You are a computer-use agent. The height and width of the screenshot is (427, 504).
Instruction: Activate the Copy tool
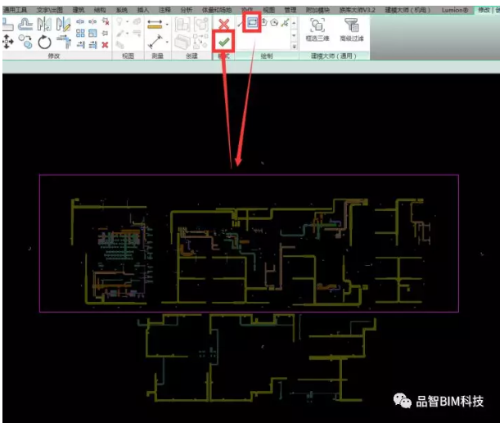(25, 42)
